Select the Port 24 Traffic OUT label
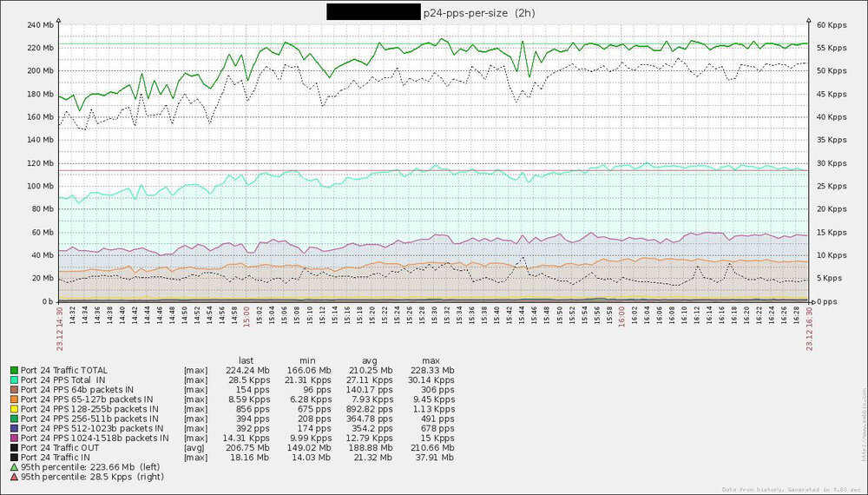 tap(60, 448)
